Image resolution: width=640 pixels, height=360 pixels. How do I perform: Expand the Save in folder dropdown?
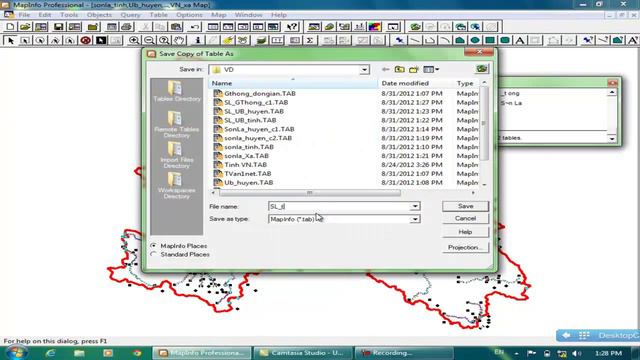click(364, 70)
